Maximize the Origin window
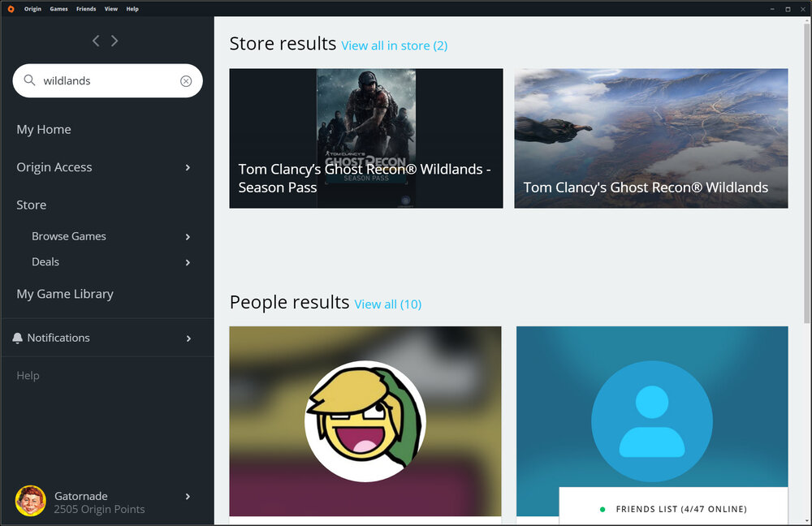Image resolution: width=812 pixels, height=526 pixels. pos(788,9)
